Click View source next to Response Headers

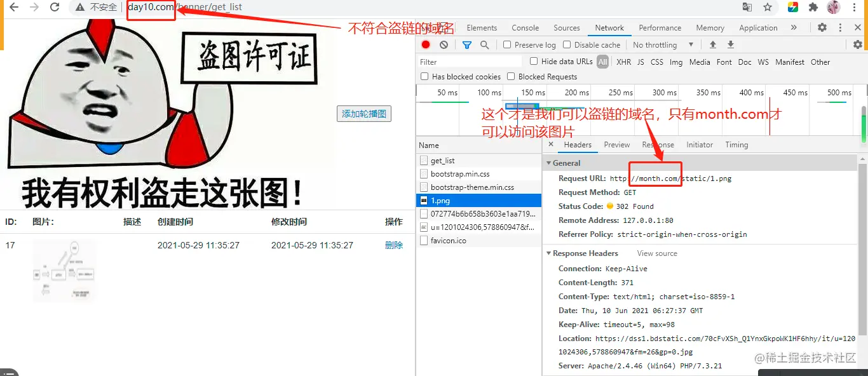(657, 253)
